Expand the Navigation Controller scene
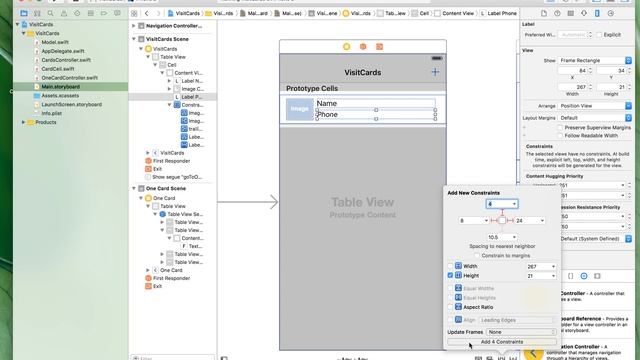The image size is (640, 360). (x=134, y=26)
